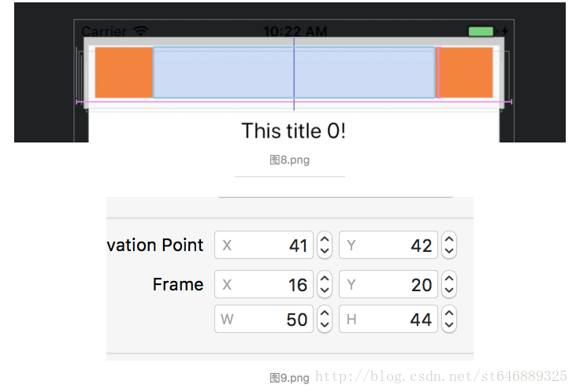Image resolution: width=576 pixels, height=392 pixels.
Task: Click stepper beside Frame W width
Action: pos(325,319)
